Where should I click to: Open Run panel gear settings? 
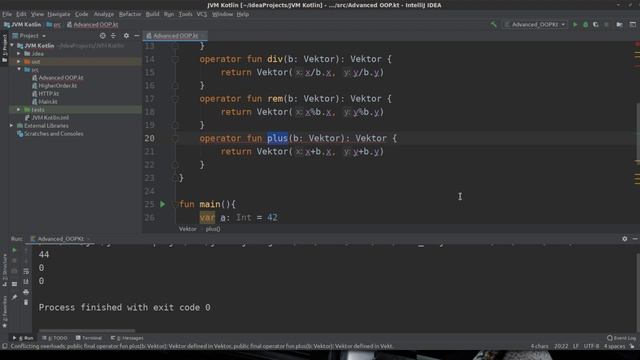624,239
